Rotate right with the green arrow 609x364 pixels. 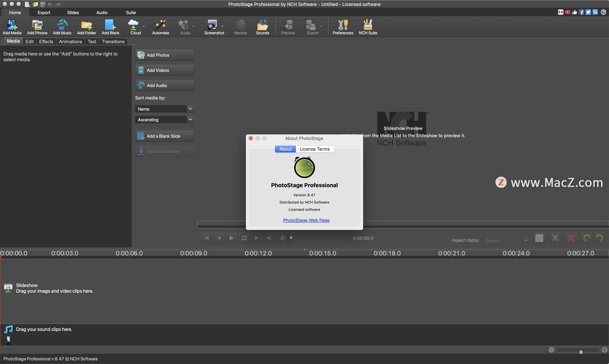[599, 238]
